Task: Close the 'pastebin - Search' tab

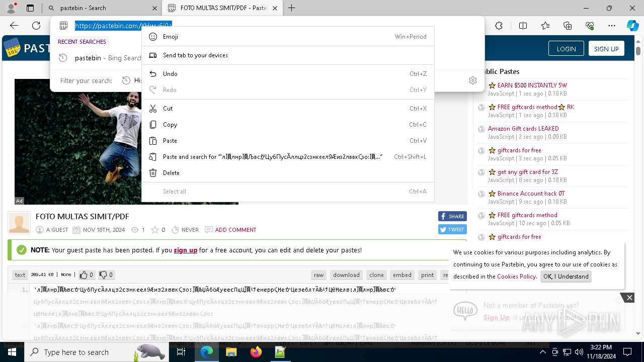Action: [x=154, y=8]
